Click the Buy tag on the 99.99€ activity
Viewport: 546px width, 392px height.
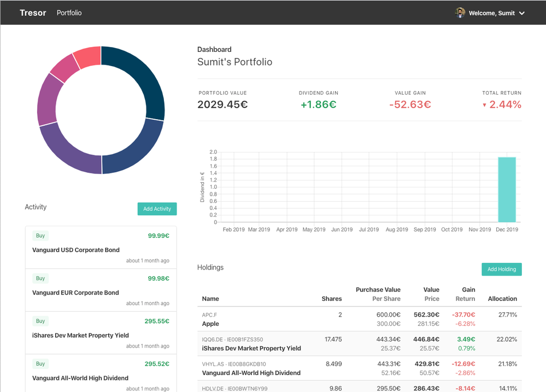click(x=40, y=236)
